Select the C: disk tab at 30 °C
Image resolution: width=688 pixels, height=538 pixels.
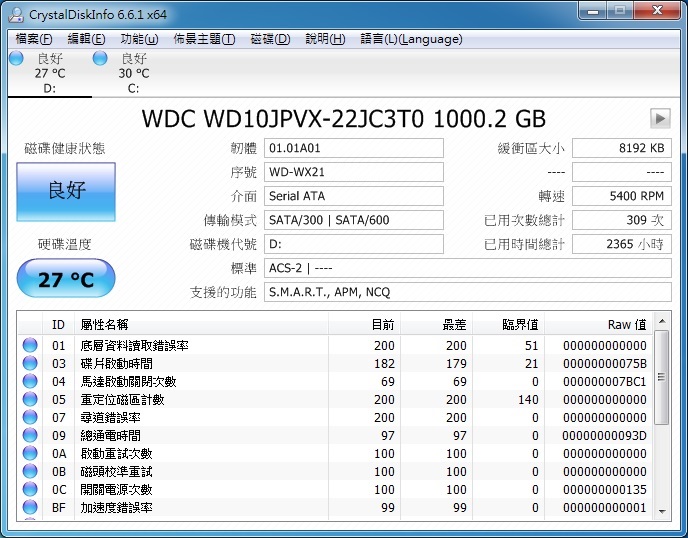click(133, 73)
